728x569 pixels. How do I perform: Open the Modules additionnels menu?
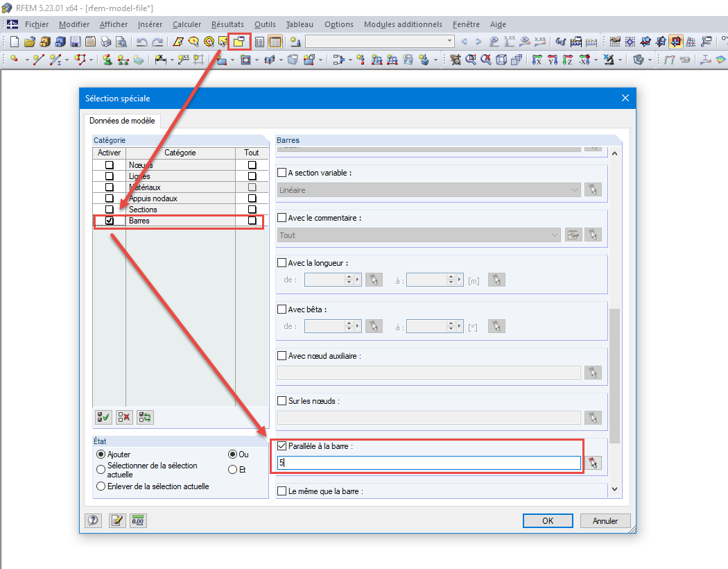coord(403,24)
